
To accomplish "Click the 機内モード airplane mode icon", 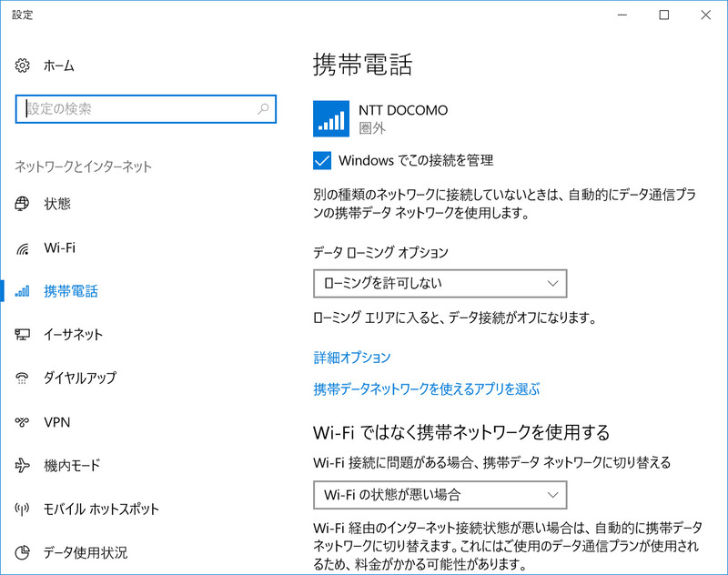I will point(22,465).
